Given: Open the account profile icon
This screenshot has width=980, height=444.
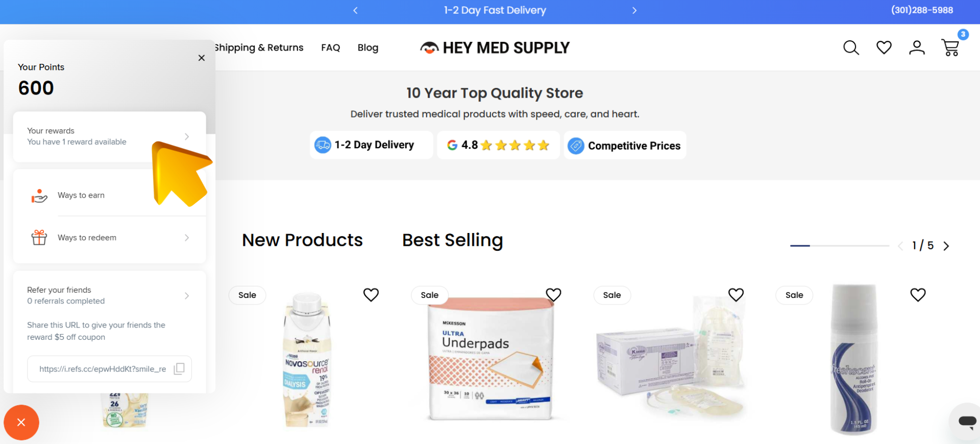Looking at the screenshot, I should 917,48.
